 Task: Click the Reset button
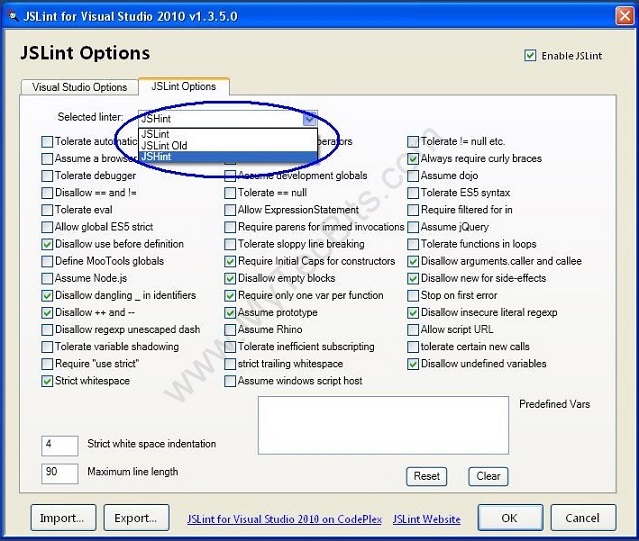click(426, 476)
